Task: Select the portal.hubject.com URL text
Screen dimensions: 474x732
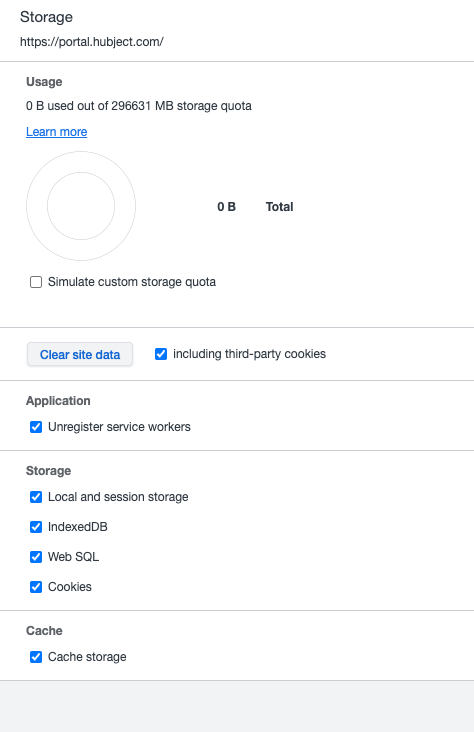Action: coord(92,42)
